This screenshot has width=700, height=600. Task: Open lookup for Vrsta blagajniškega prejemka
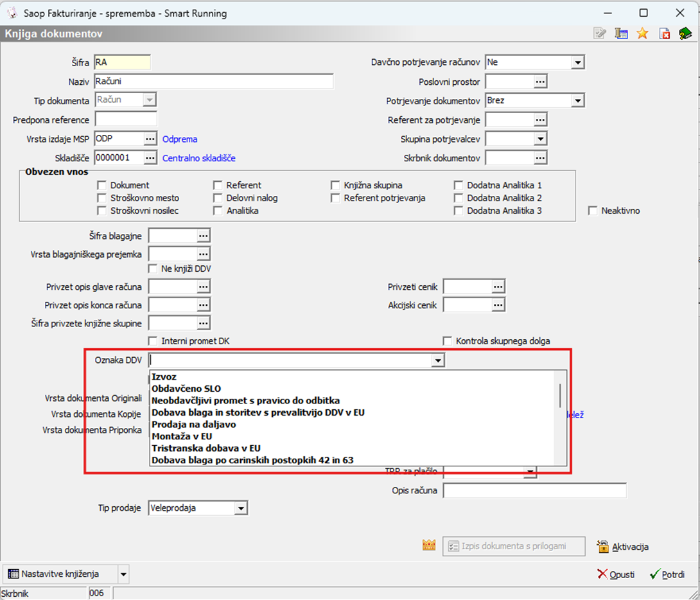203,254
